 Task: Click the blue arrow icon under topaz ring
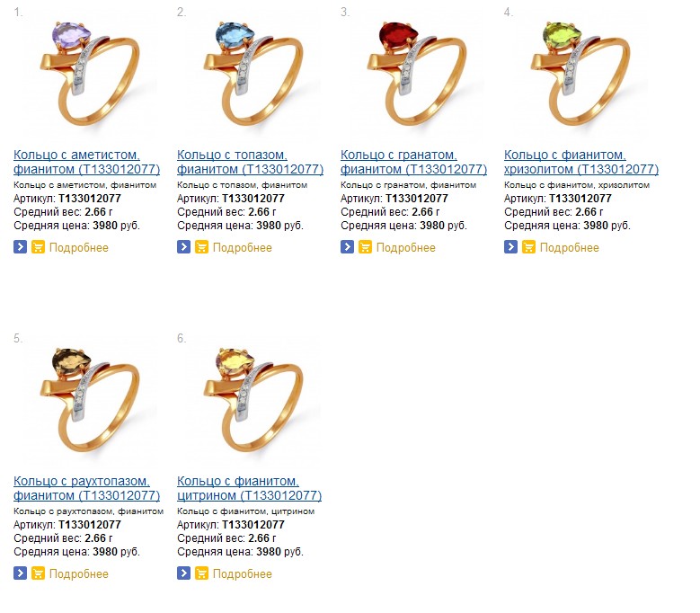(183, 247)
